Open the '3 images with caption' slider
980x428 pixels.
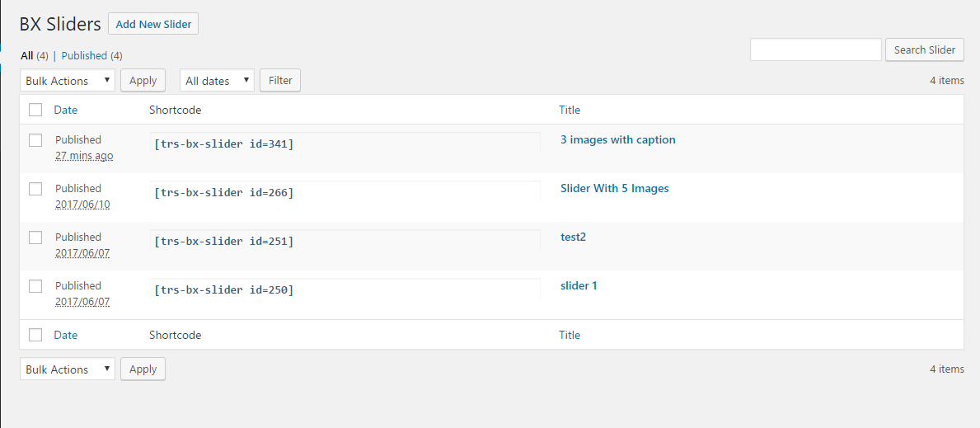(617, 140)
